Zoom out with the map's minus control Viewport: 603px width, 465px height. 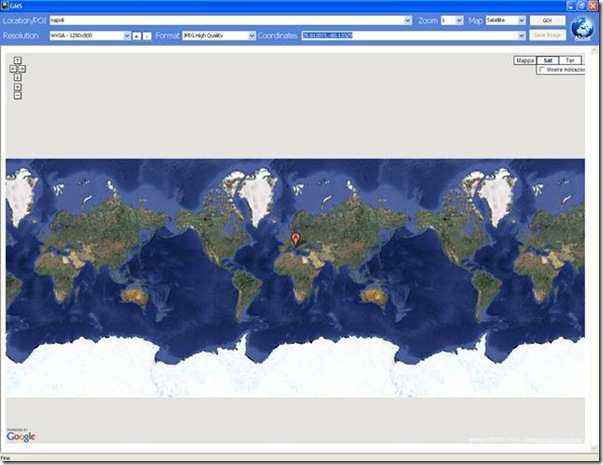click(18, 96)
